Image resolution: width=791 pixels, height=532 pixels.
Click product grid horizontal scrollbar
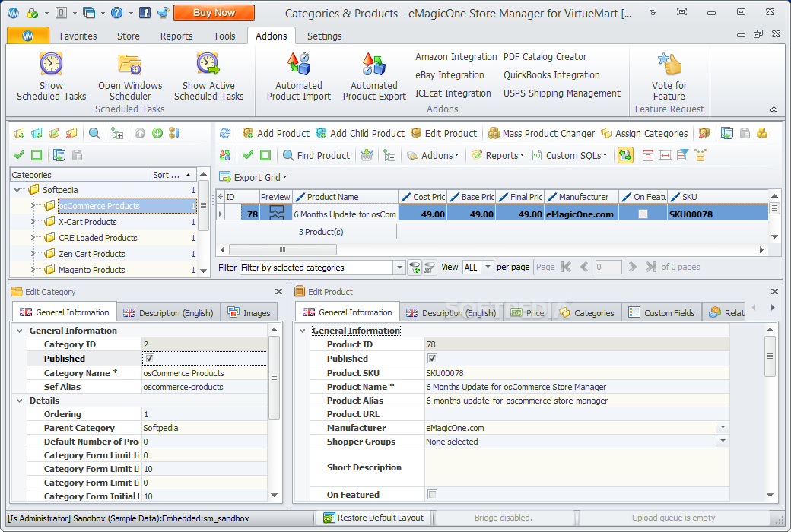click(x=282, y=249)
